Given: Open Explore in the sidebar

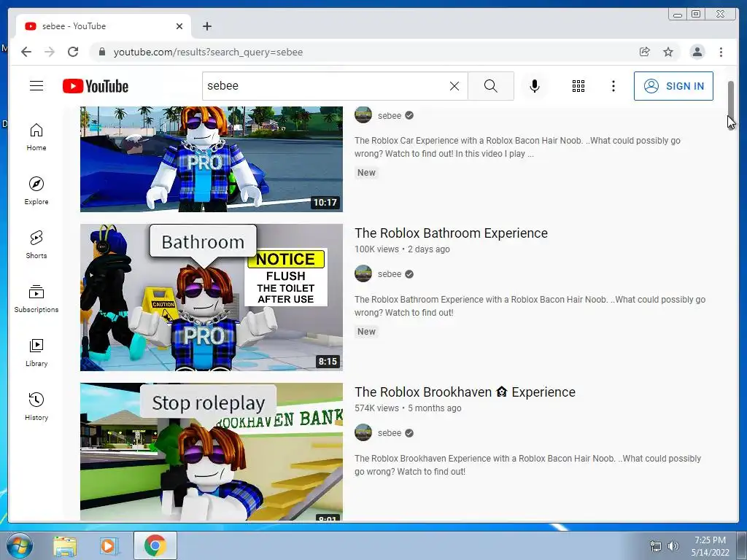Looking at the screenshot, I should click(x=36, y=191).
